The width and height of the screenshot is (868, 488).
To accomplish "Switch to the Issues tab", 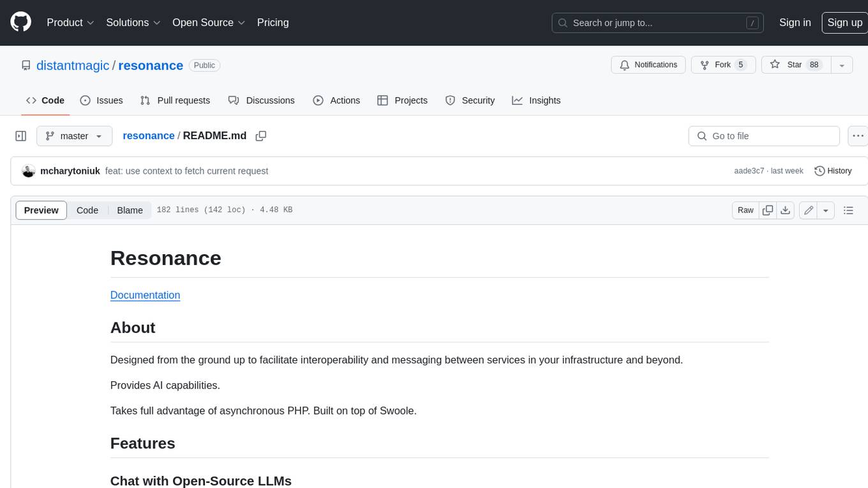I will tap(101, 100).
